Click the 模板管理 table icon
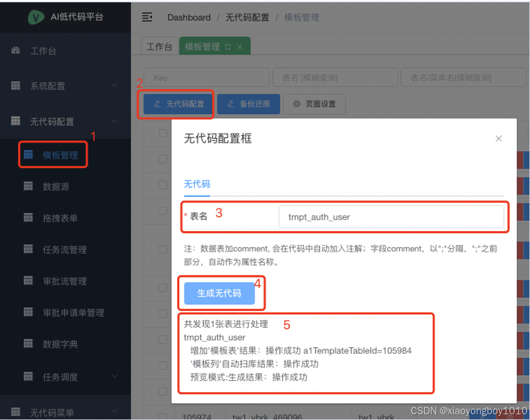 point(28,155)
